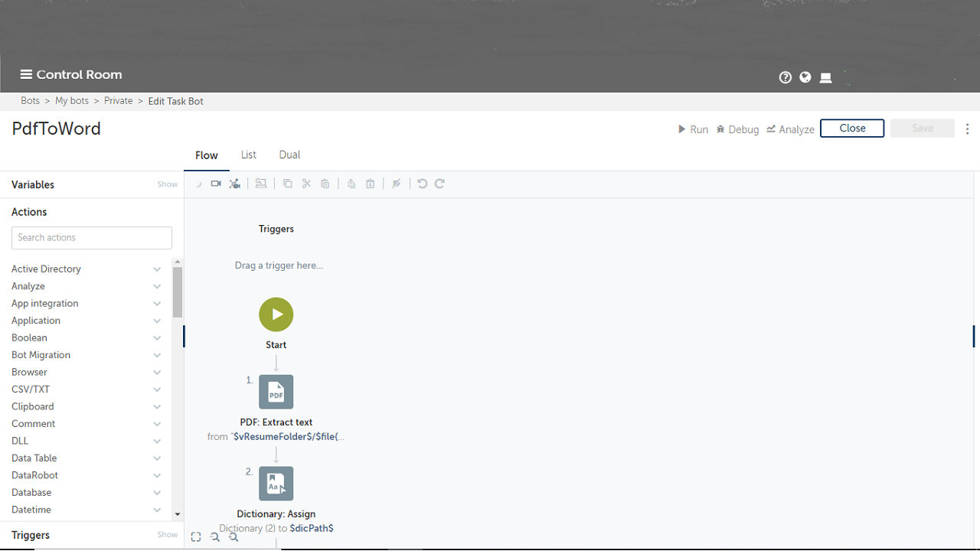Click the left panel collapse handle

pos(185,336)
